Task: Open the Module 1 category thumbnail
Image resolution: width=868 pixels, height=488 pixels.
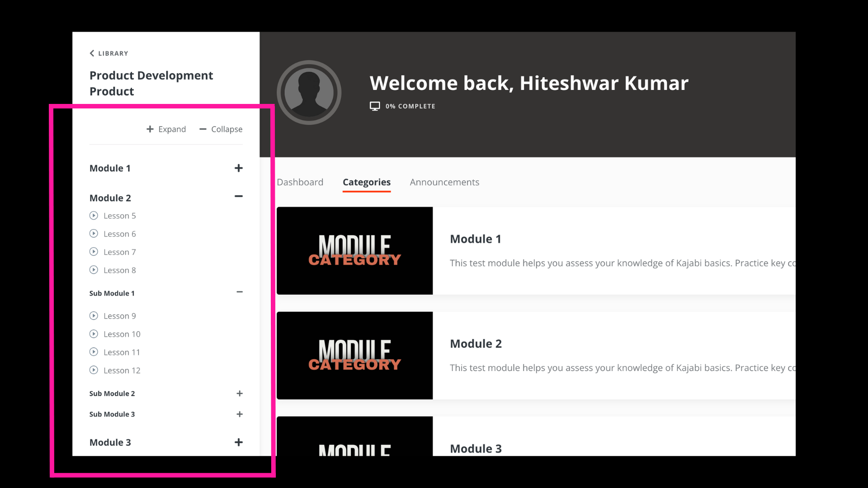Action: tap(354, 251)
